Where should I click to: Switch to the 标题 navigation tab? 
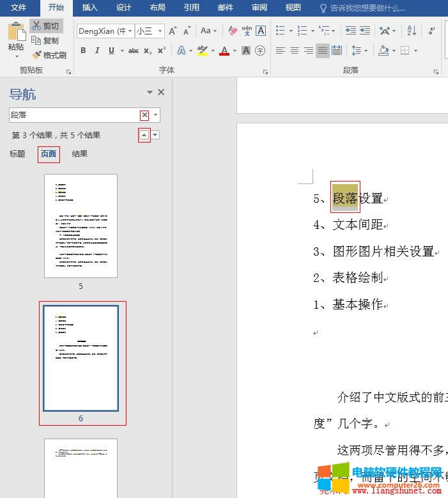[x=17, y=154]
